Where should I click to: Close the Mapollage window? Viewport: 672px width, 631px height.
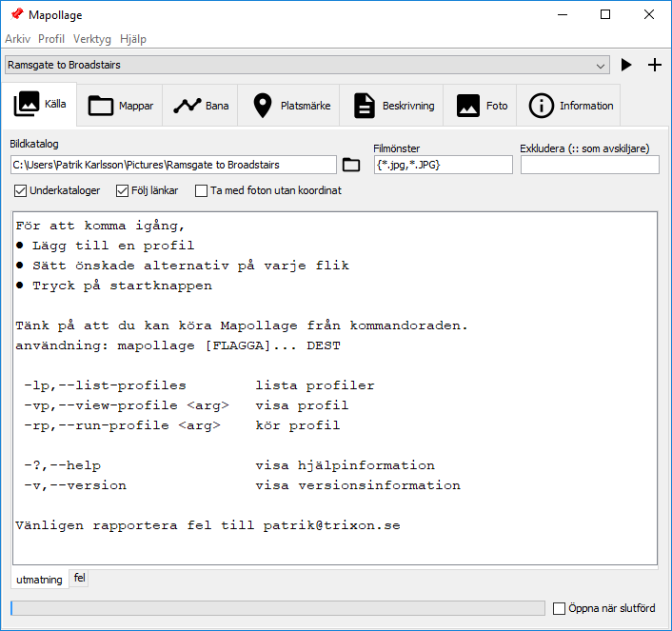point(649,14)
